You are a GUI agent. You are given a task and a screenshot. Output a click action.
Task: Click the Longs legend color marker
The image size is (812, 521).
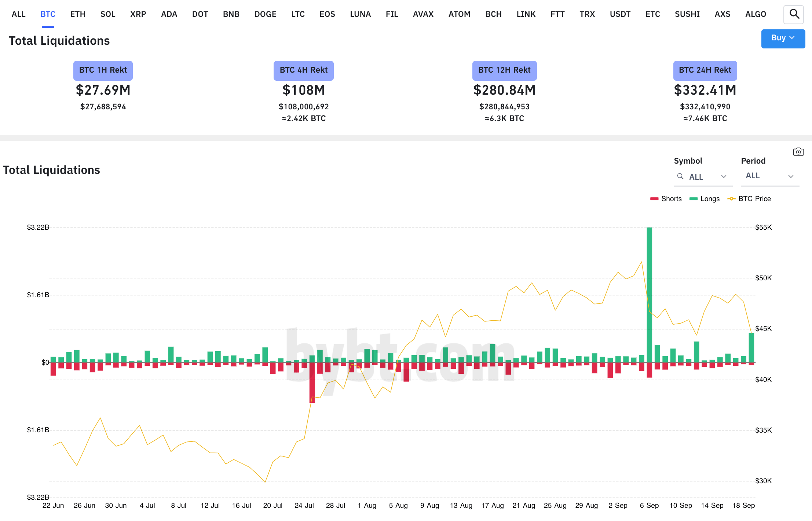(x=693, y=198)
